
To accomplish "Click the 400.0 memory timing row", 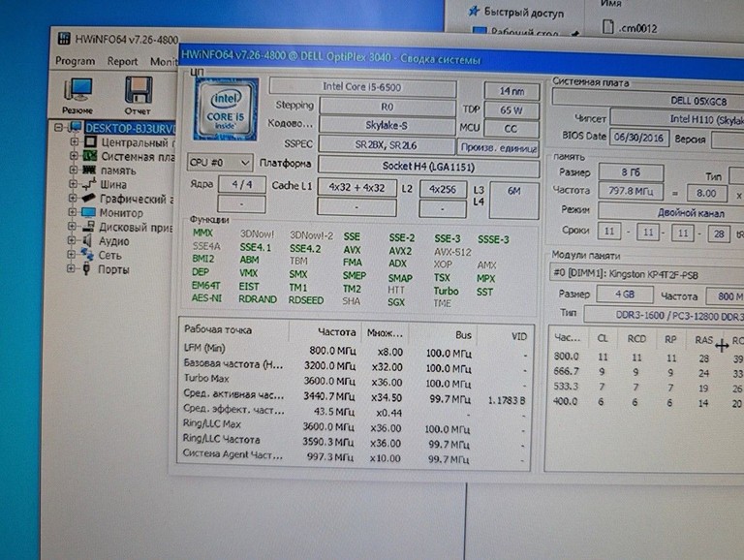I will coord(647,402).
